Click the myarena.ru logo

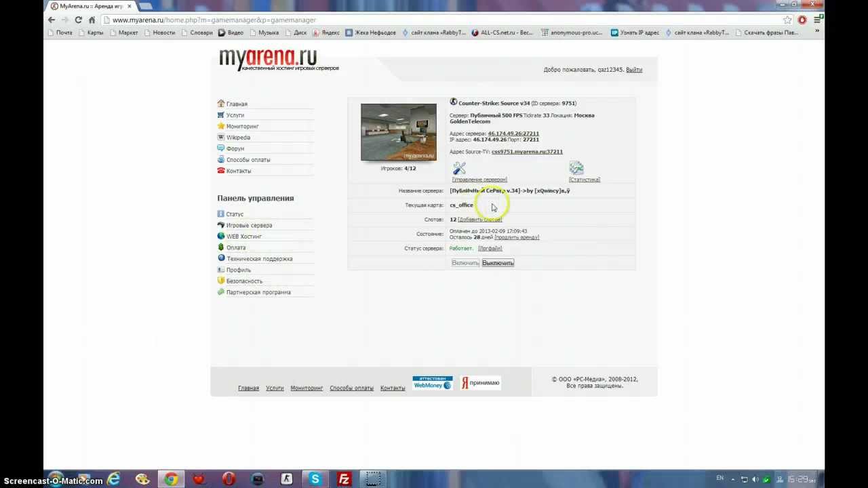[278, 60]
